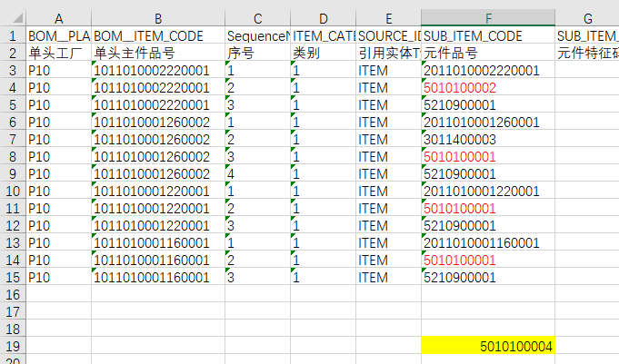
Task: Click red cell 5010100001 in row 8
Action: [x=488, y=156]
